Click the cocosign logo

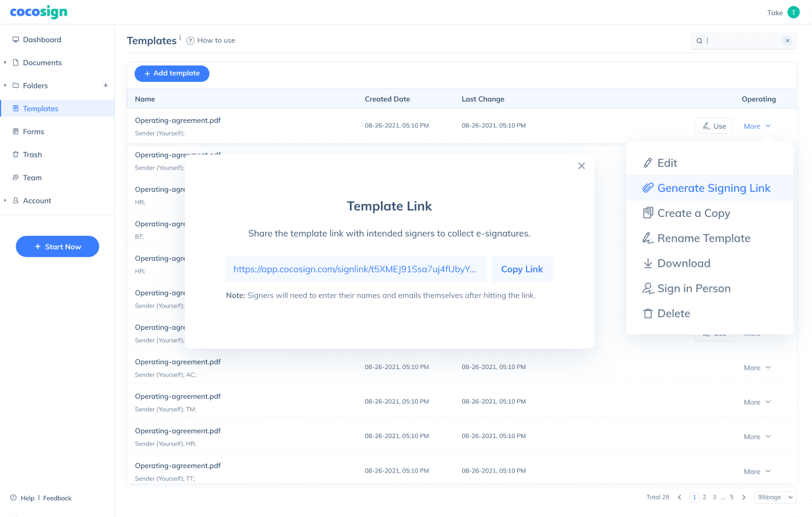point(39,12)
